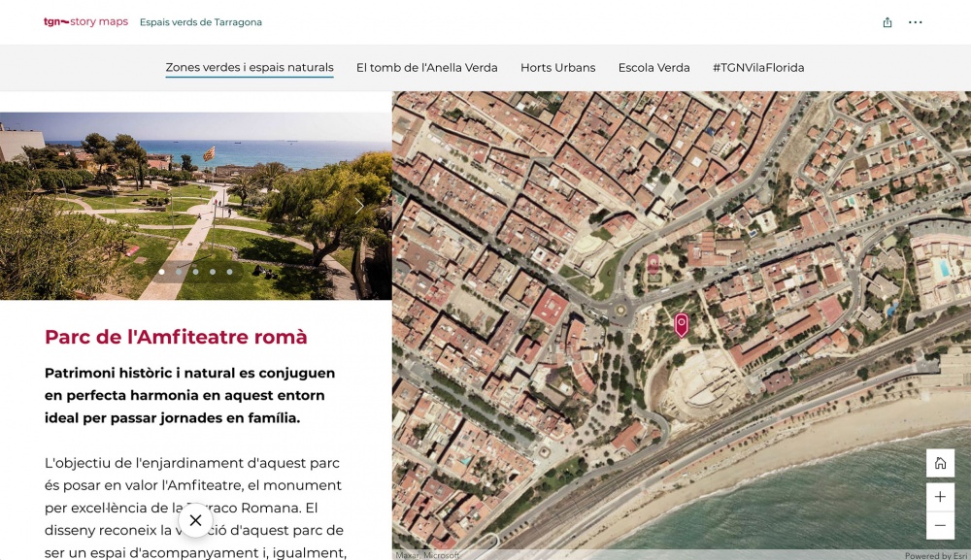The height and width of the screenshot is (560, 971).
Task: Click the home icon to reset map extent
Action: pos(939,463)
